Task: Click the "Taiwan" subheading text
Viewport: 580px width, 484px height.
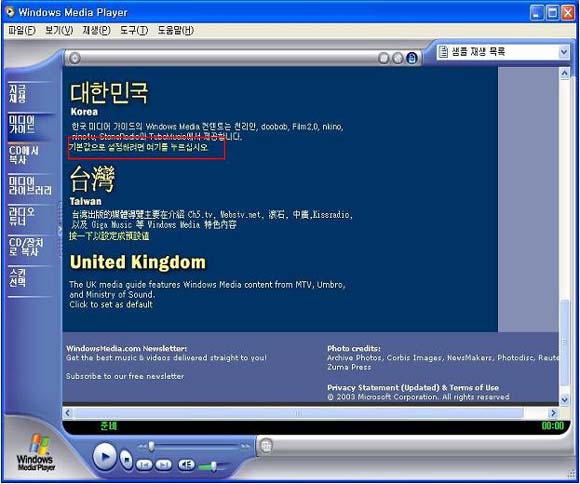Action: (x=85, y=201)
